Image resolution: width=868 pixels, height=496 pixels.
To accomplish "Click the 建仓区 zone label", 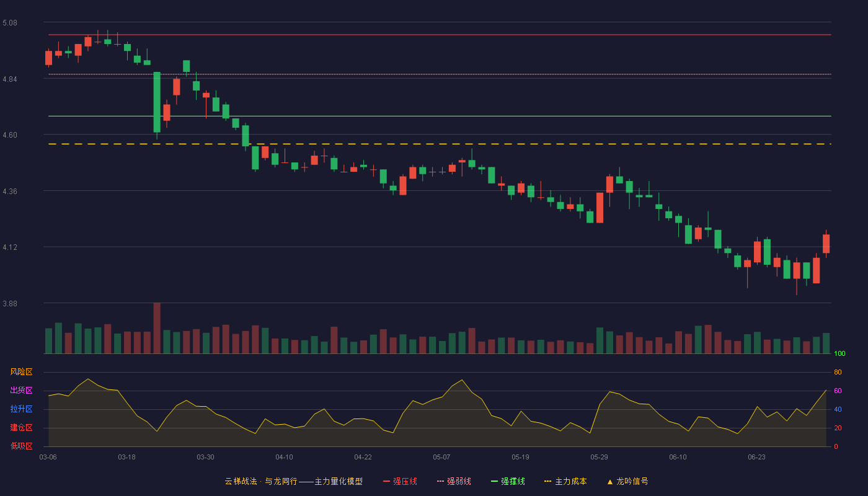I will click(21, 428).
